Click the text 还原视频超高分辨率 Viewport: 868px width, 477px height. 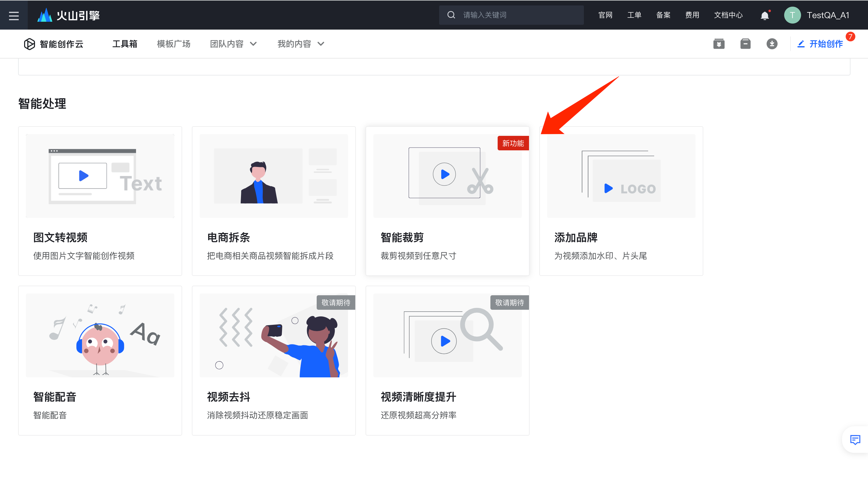coord(418,415)
